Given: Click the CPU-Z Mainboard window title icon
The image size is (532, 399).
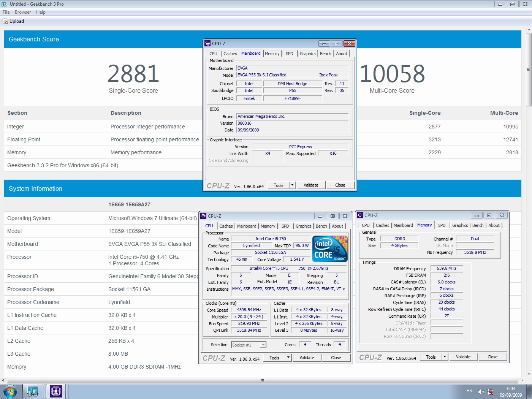Looking at the screenshot, I should click(x=207, y=43).
